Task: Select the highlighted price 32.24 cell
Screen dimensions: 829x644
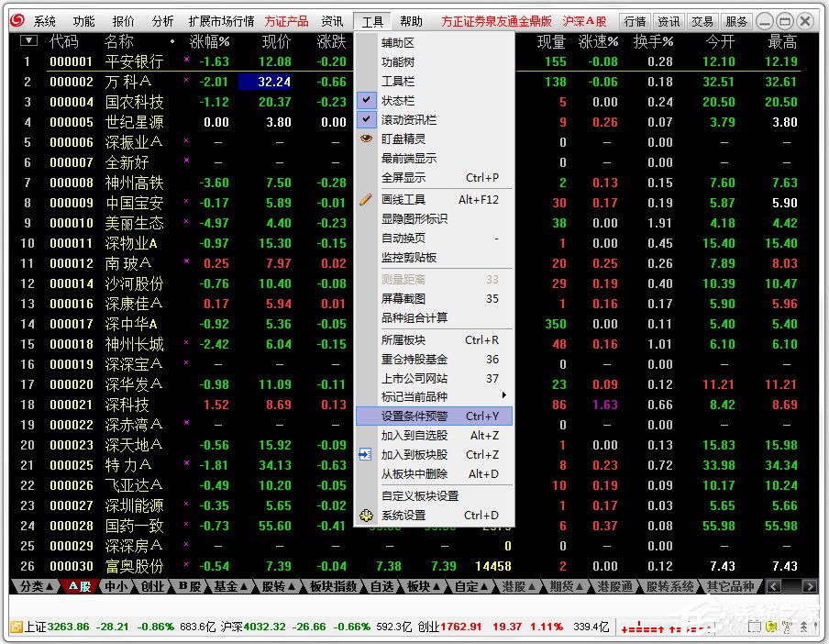Action: coord(264,82)
